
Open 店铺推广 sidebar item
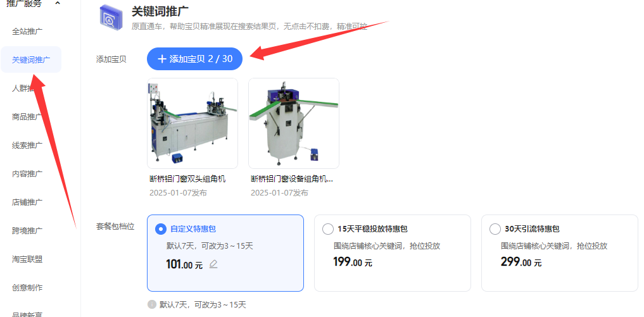click(x=27, y=202)
